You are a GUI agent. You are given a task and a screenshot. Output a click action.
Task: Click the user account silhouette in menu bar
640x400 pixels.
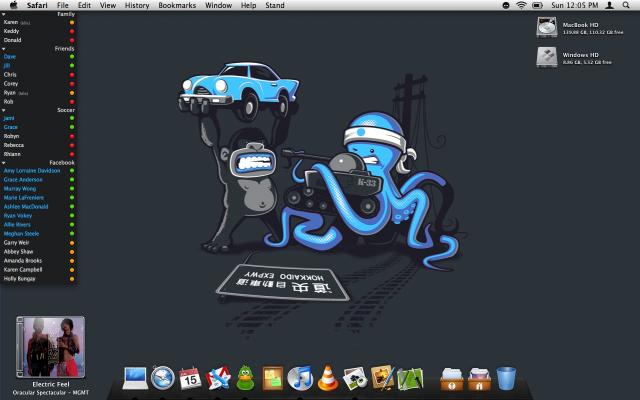tap(609, 5)
